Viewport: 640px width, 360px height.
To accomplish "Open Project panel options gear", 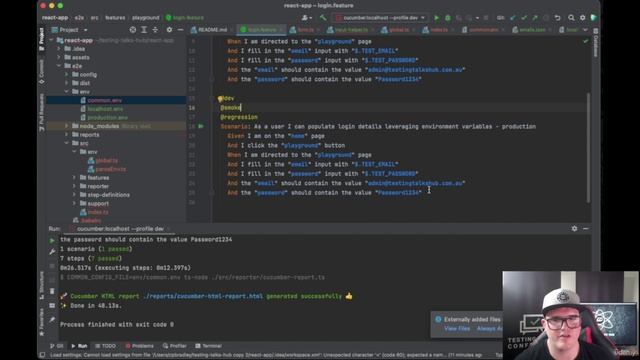I will (169, 30).
